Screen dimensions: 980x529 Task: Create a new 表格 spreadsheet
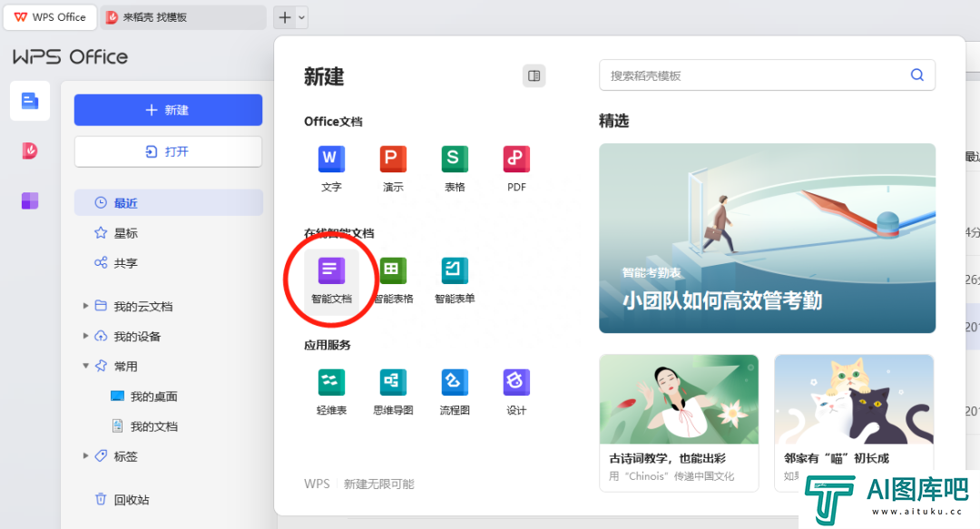[455, 168]
